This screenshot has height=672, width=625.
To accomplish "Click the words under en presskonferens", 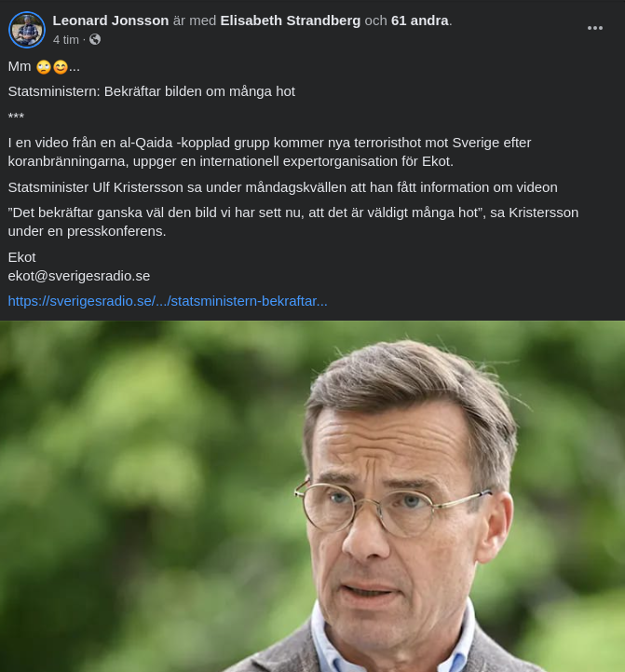I will click(x=87, y=231).
